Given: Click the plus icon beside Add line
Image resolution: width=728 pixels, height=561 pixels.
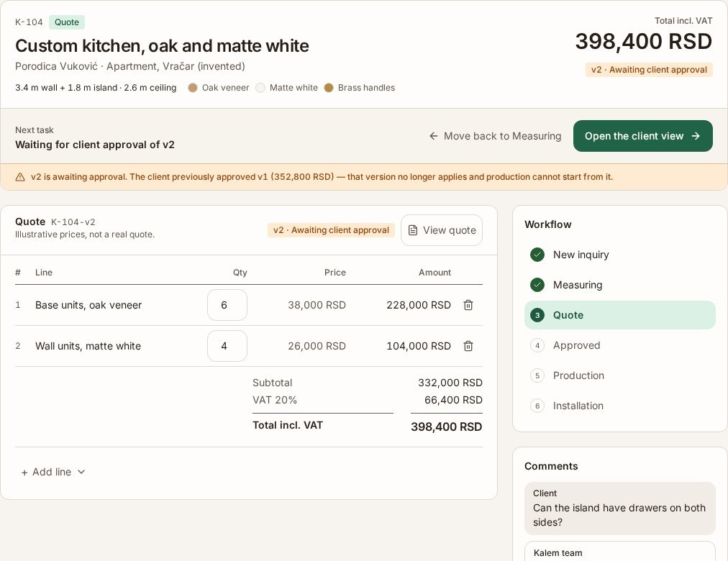Looking at the screenshot, I should (24, 473).
